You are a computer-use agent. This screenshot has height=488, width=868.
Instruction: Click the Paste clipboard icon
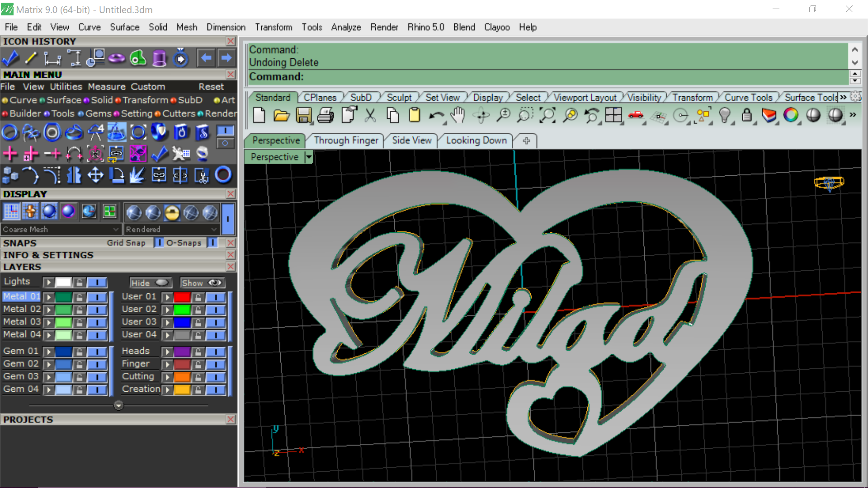[415, 116]
